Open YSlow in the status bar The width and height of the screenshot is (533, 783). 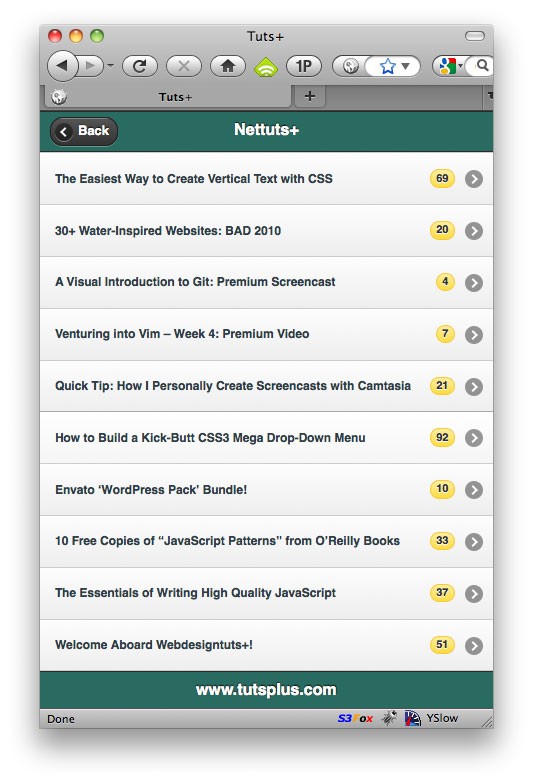(442, 718)
